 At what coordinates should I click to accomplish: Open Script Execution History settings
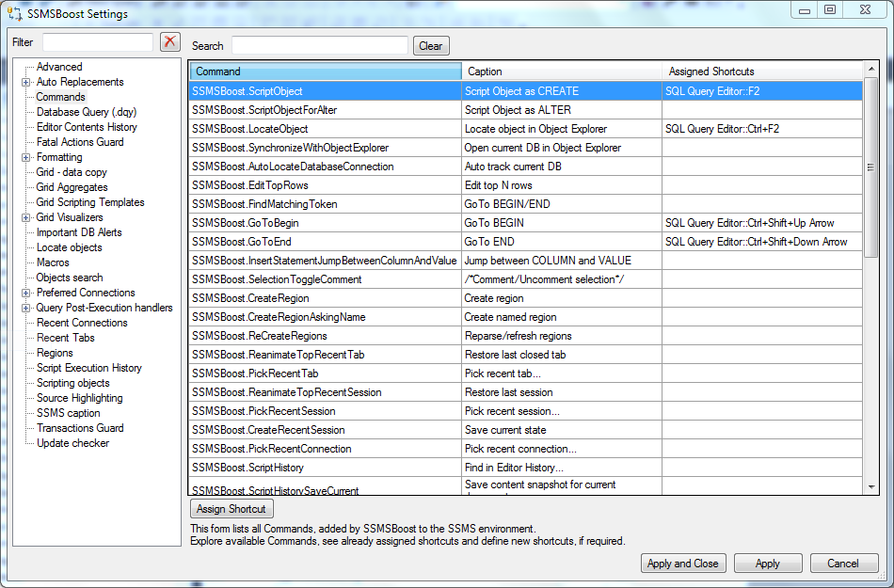[x=89, y=368]
